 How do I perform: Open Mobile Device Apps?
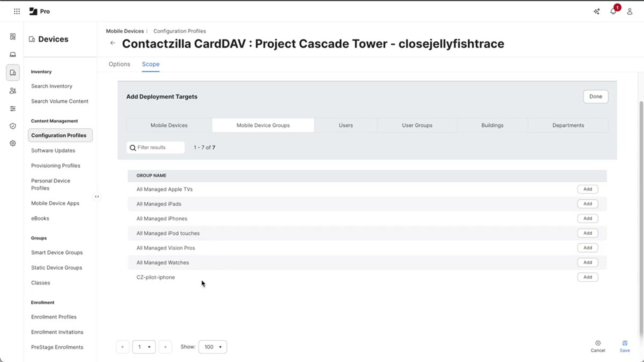coord(55,204)
